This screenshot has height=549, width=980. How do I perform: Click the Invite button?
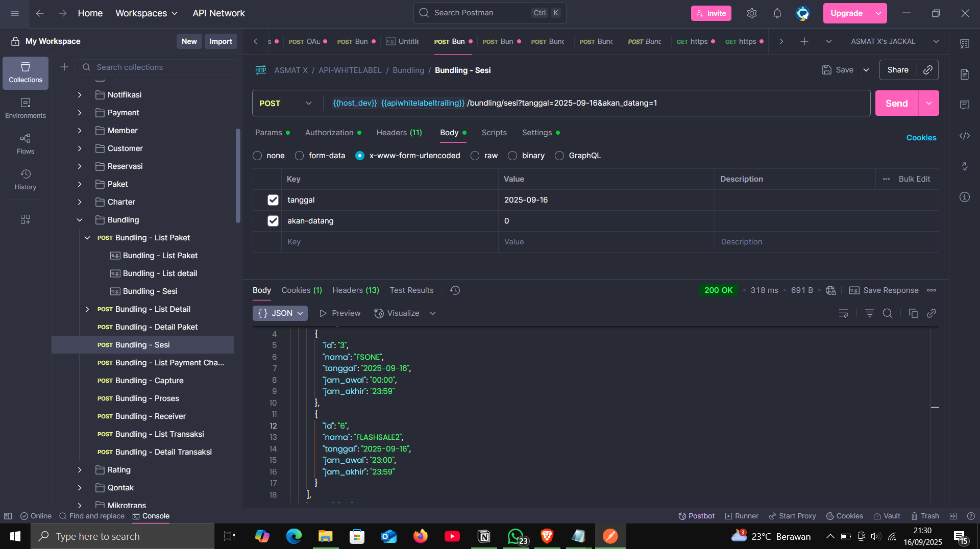711,13
